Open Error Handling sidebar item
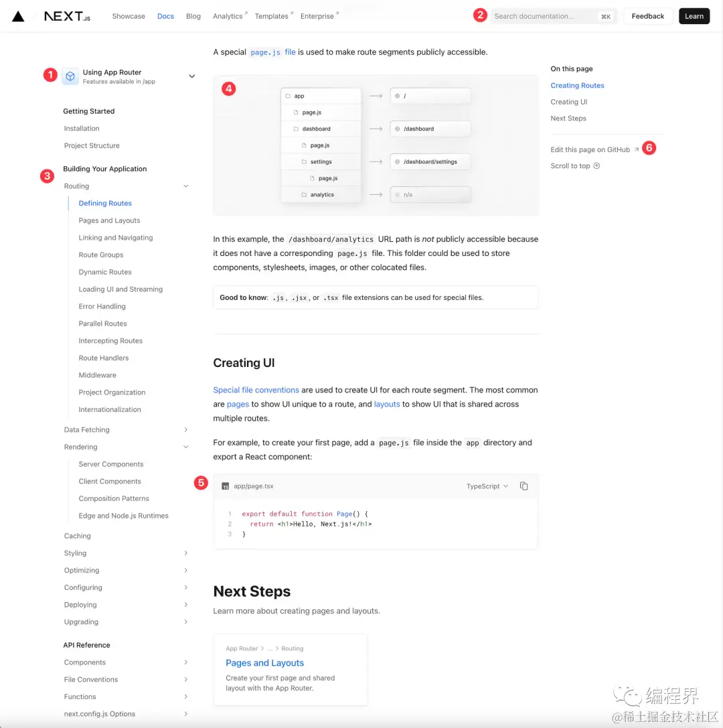 [102, 307]
